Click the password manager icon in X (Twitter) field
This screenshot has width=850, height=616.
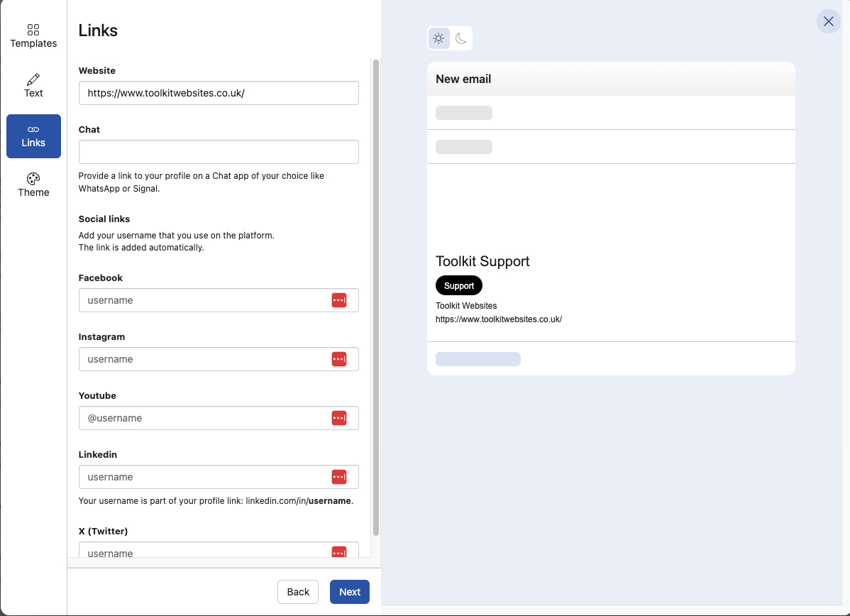point(339,552)
